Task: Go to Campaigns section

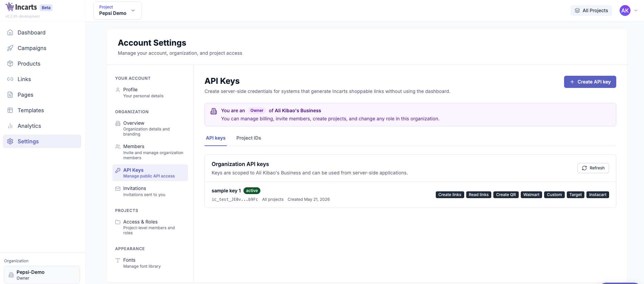Action: [x=42, y=48]
